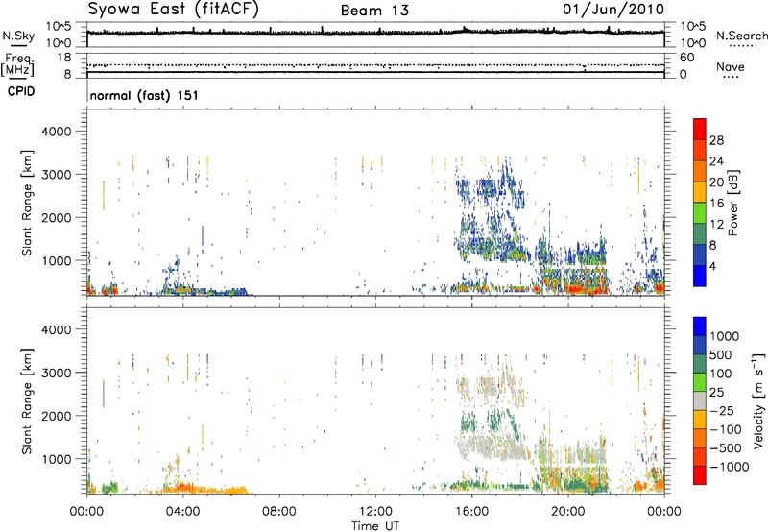The height and width of the screenshot is (532, 768).
Task: Click the "-100" value on the velocity colorbar
Action: pyautogui.click(x=725, y=429)
